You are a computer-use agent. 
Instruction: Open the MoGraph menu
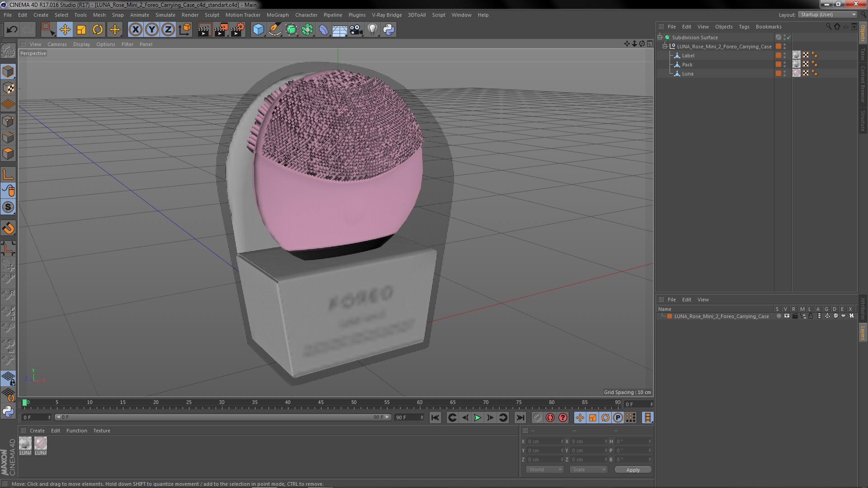click(x=278, y=15)
